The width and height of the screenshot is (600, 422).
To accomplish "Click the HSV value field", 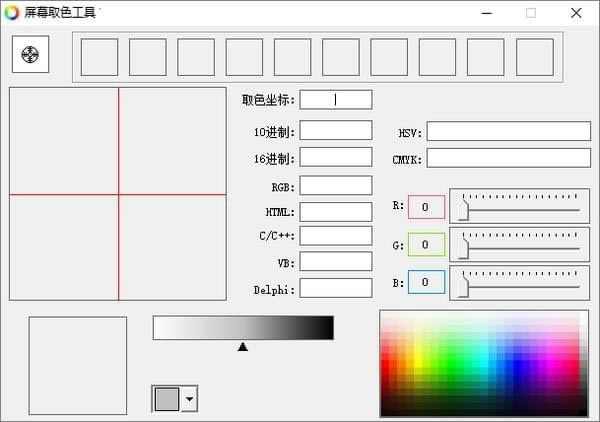I will 508,132.
